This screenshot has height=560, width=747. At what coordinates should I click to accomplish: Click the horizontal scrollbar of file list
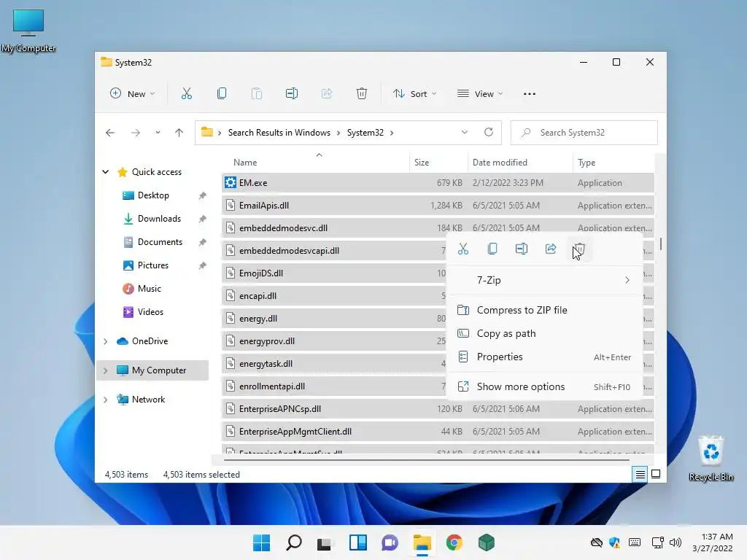(426, 460)
